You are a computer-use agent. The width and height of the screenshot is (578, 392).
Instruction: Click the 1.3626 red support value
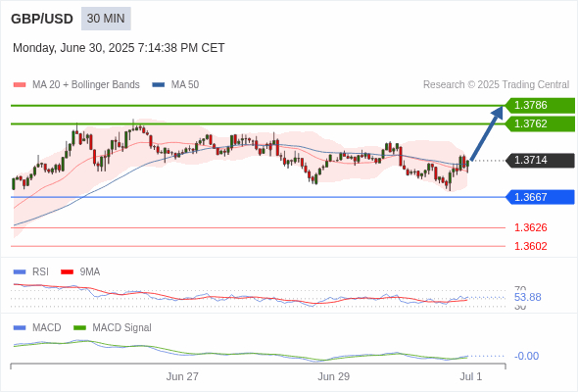(530, 227)
